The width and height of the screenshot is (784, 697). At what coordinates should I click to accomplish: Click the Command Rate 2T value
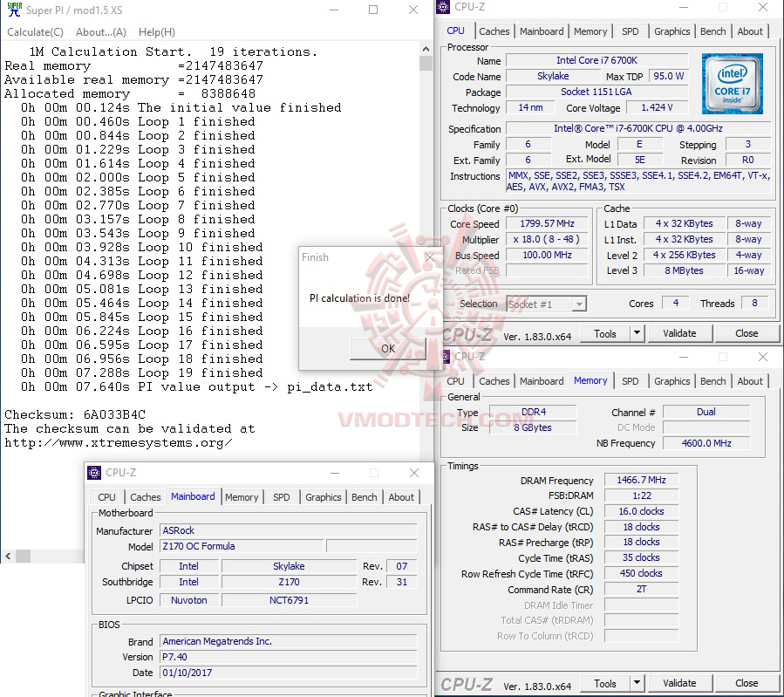point(641,589)
